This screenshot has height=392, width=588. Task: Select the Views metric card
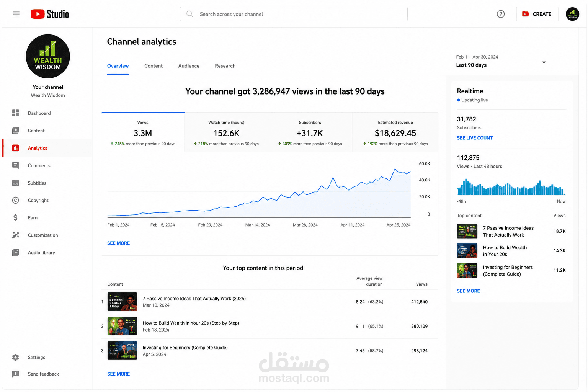(143, 132)
